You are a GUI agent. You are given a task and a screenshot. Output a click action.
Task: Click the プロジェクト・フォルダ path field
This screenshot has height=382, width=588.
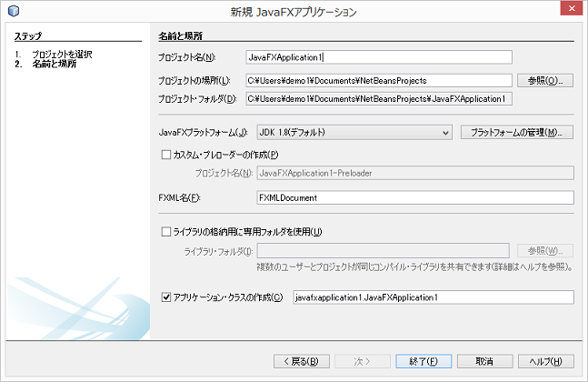coord(379,99)
